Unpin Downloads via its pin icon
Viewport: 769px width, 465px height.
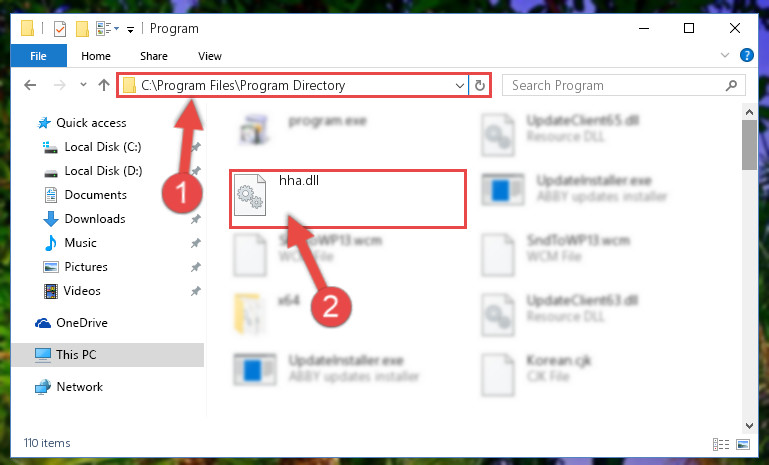pos(196,219)
